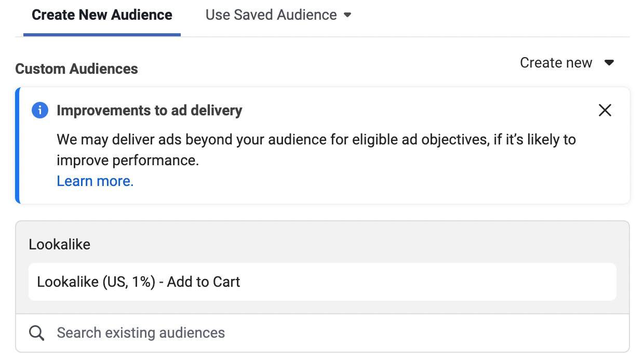Screen dimensions: 644x359
Task: Click the arrow beside Use Saved Audience
Action: pos(347,15)
